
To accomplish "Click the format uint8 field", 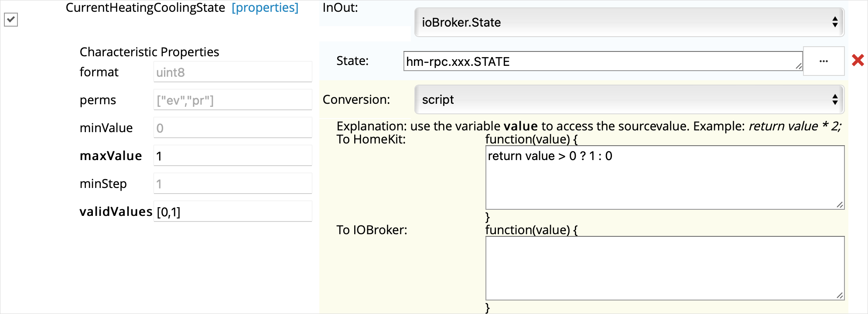I will pos(232,72).
